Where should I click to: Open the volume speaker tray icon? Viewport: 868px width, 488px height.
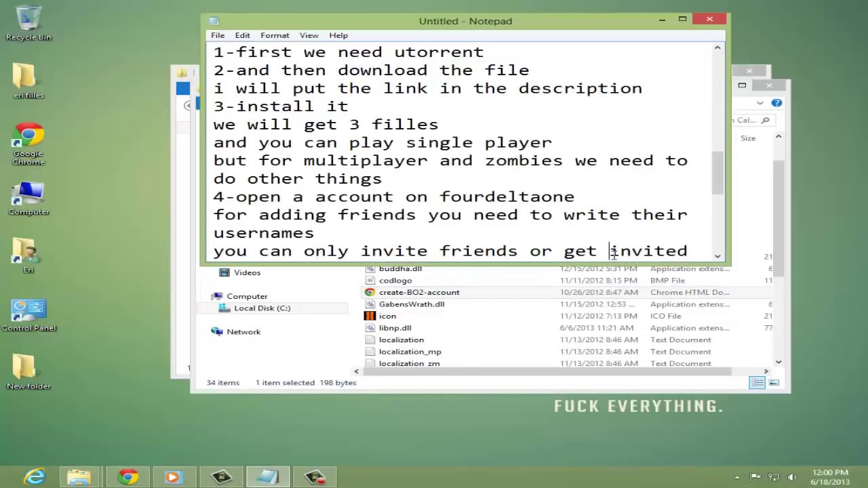click(791, 477)
